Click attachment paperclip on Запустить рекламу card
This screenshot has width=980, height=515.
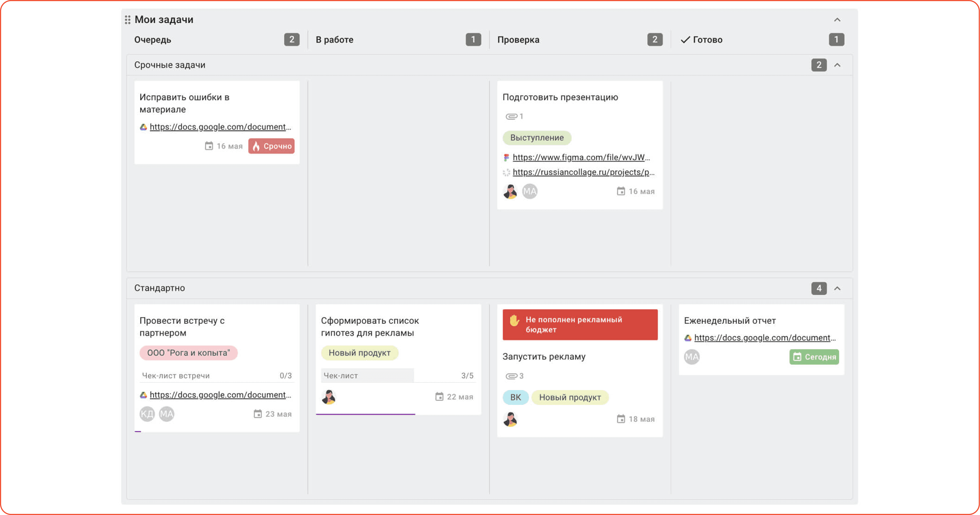tap(511, 376)
